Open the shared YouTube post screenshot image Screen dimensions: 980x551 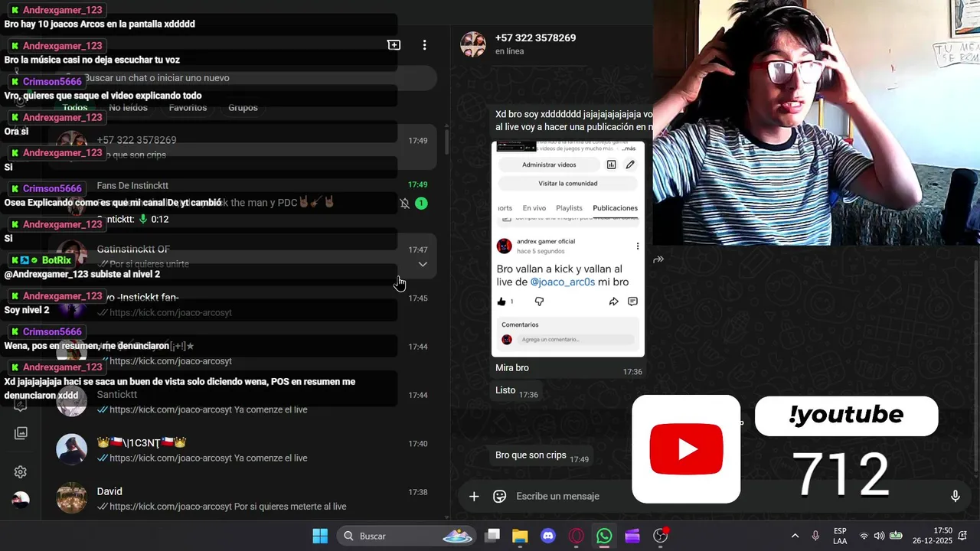[568, 249]
